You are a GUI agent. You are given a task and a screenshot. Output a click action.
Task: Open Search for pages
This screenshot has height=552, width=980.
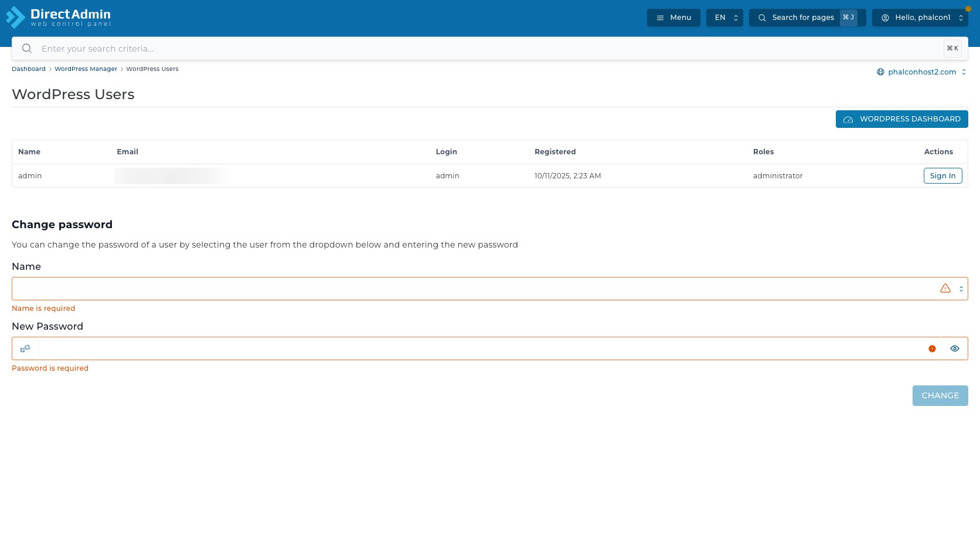807,18
